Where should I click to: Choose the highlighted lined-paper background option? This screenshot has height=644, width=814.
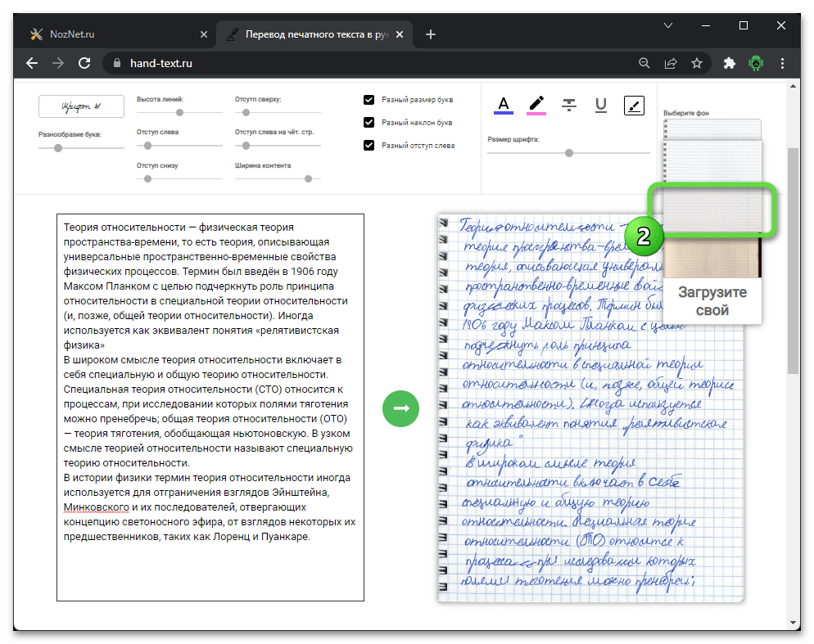711,209
